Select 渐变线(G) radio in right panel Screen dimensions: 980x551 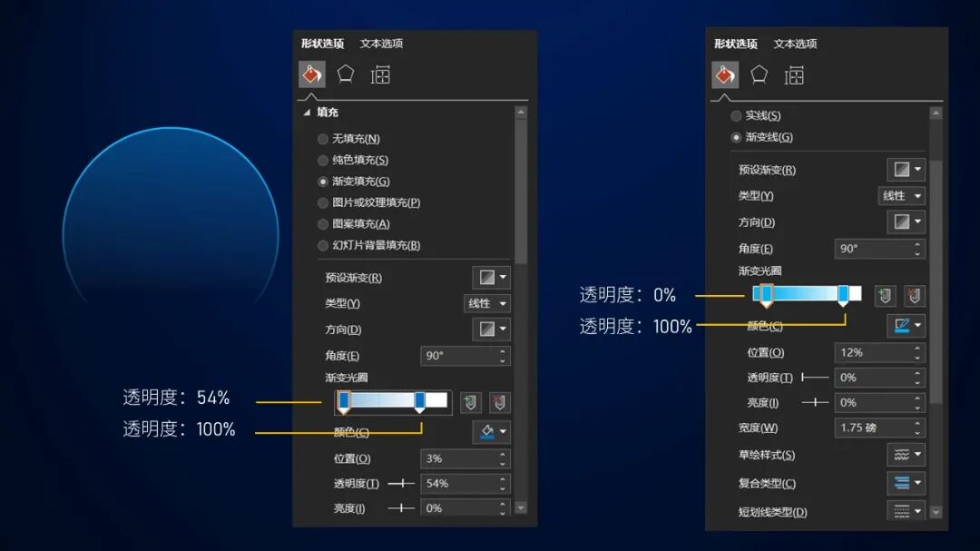point(736,137)
